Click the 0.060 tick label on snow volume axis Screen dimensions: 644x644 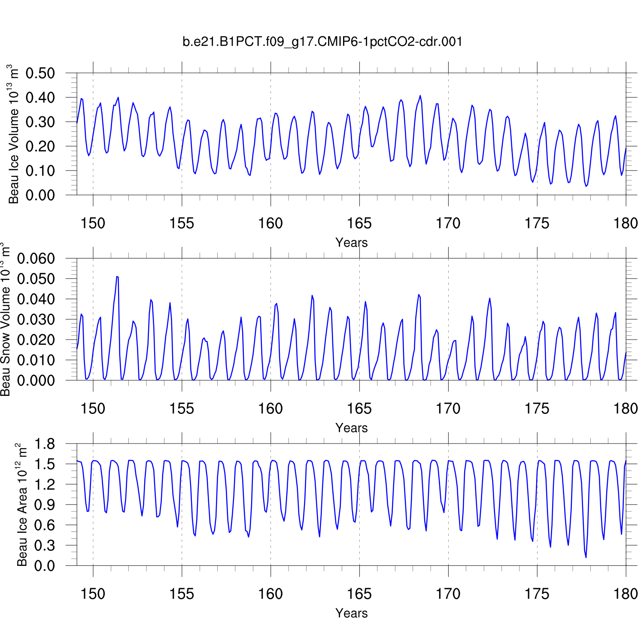(36, 259)
